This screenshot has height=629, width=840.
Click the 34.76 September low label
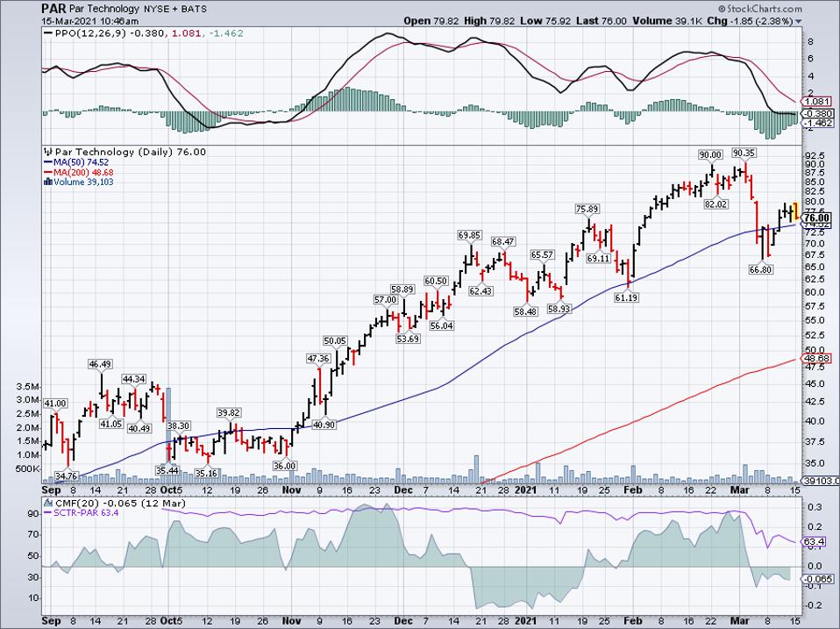point(67,475)
